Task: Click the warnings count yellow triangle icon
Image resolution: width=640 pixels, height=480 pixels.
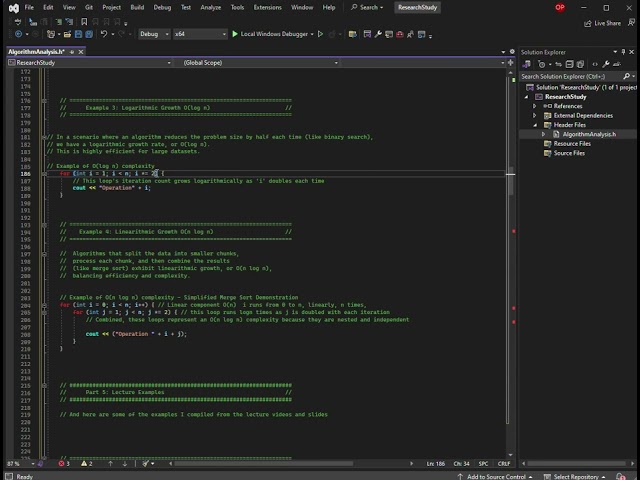Action: click(84, 464)
